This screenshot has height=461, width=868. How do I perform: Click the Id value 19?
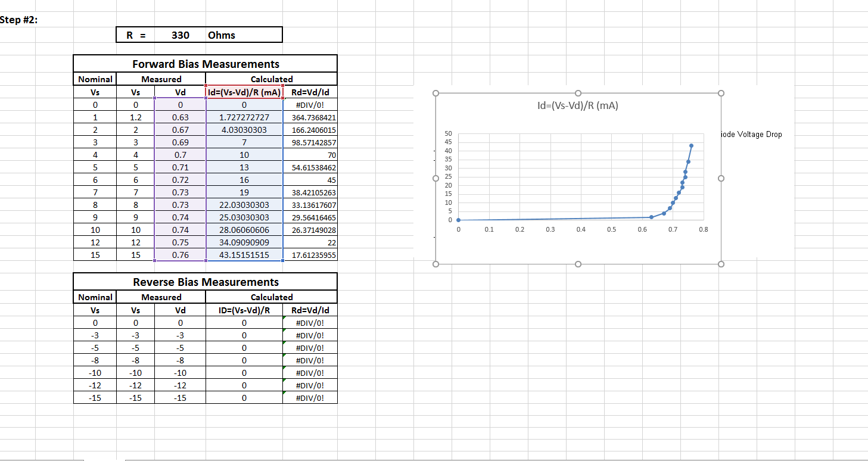coord(244,192)
